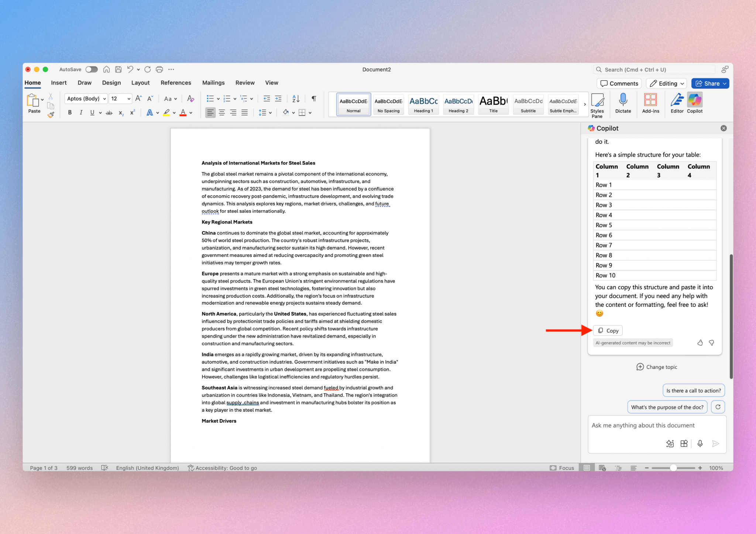Launch the Editor from the ribbon
The width and height of the screenshot is (756, 534).
(677, 103)
